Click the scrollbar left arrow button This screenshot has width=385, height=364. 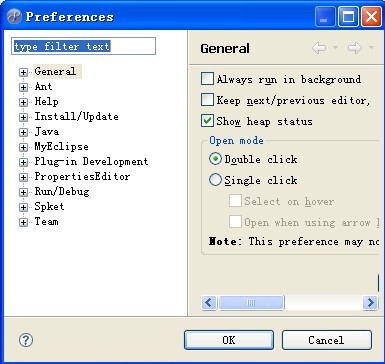(x=209, y=303)
